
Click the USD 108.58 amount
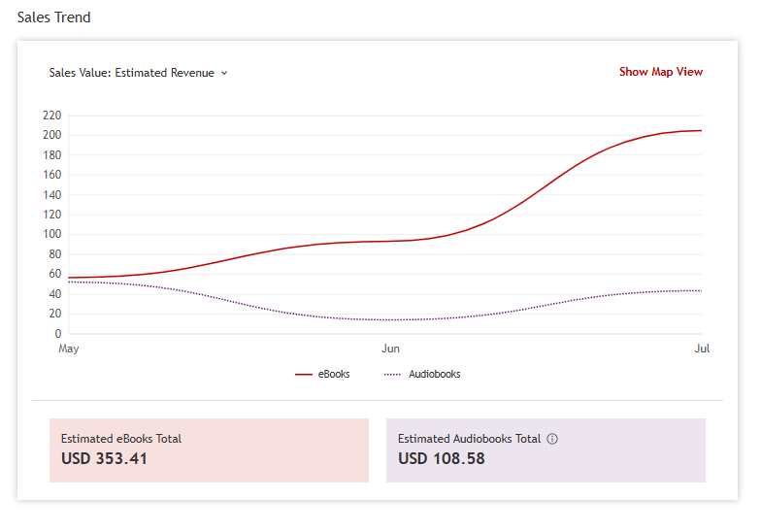(x=441, y=458)
